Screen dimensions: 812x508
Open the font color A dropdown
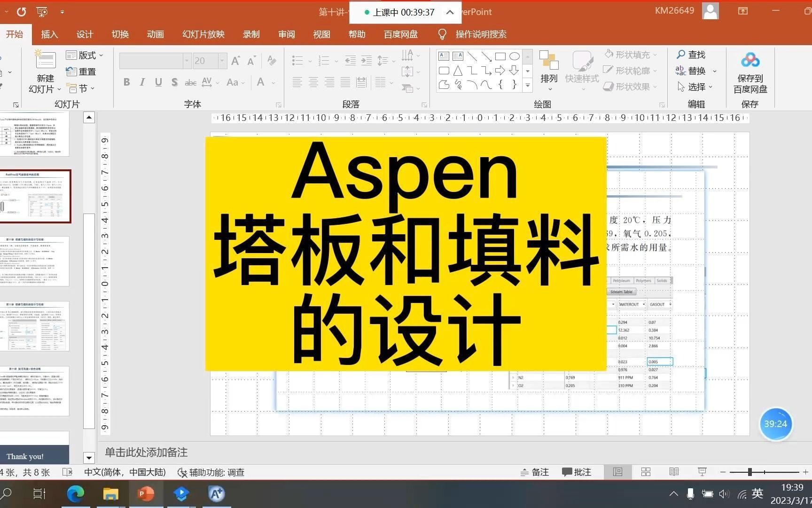pos(265,82)
